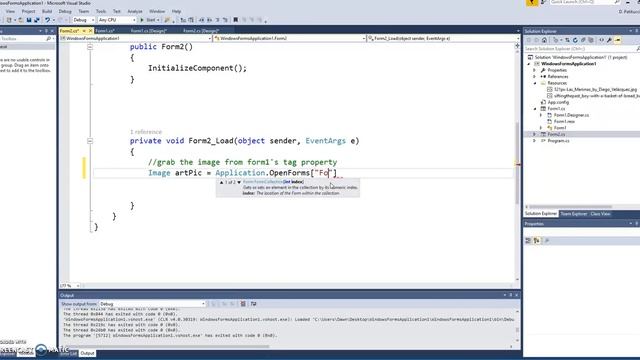Screen dimensions: 640x360
Task: Open the WindowsFormsApplication1 project navigation dropdown
Action: pyautogui.click(x=136, y=38)
